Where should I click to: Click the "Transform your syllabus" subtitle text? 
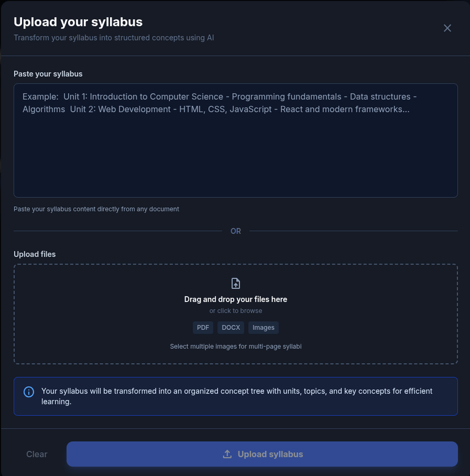114,38
